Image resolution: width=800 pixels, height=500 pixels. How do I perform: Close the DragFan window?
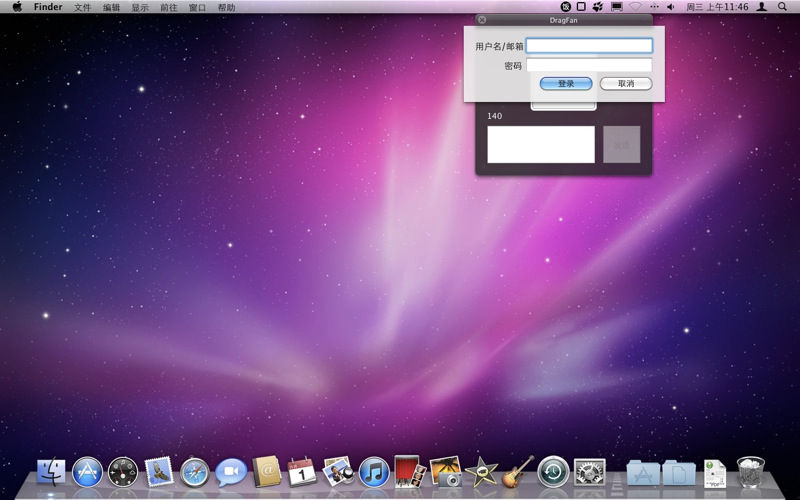(482, 20)
